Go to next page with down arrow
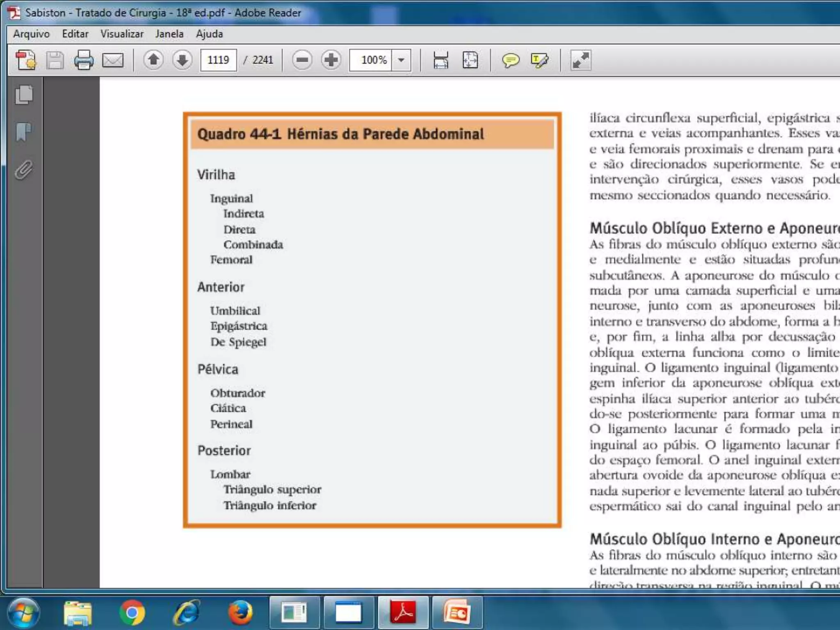The height and width of the screenshot is (630, 840). [x=182, y=60]
